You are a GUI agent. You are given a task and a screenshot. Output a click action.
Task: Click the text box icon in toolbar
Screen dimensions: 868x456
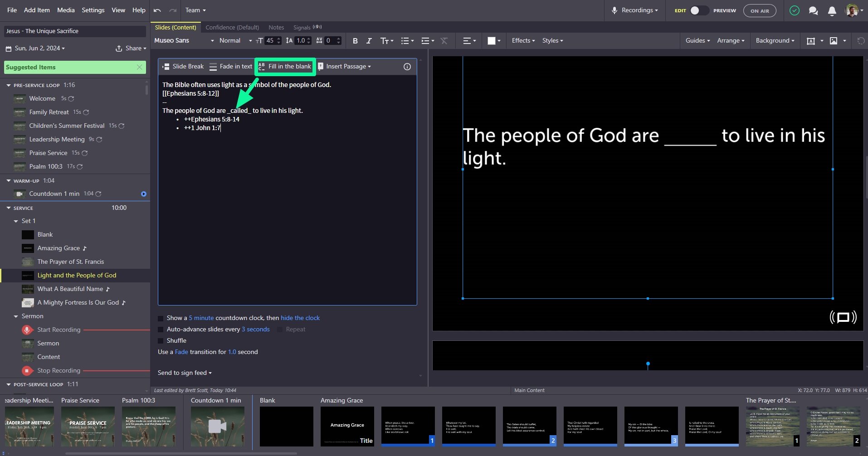pyautogui.click(x=811, y=41)
